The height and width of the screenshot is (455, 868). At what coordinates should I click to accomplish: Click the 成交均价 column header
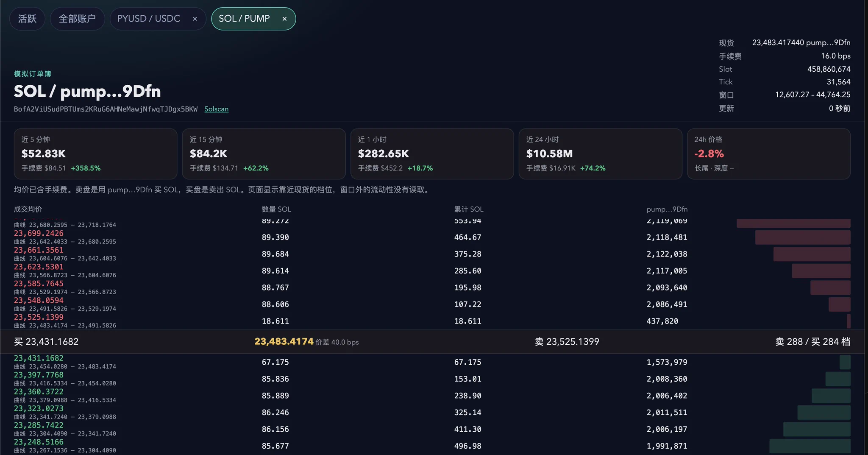pos(28,209)
